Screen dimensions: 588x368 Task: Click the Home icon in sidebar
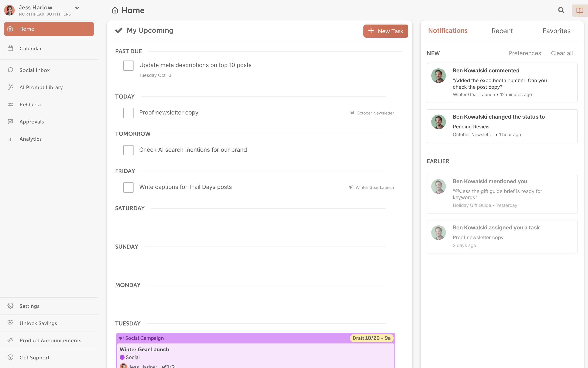(x=10, y=29)
